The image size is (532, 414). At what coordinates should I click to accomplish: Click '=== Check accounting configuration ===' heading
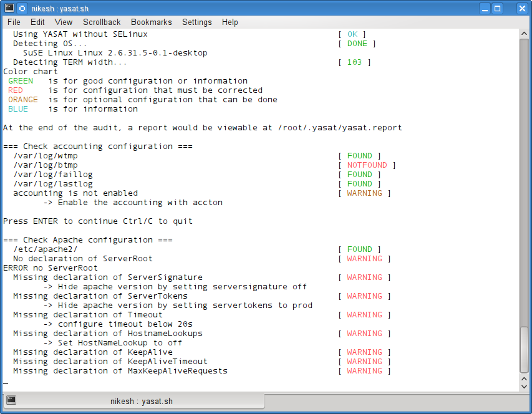[98, 147]
